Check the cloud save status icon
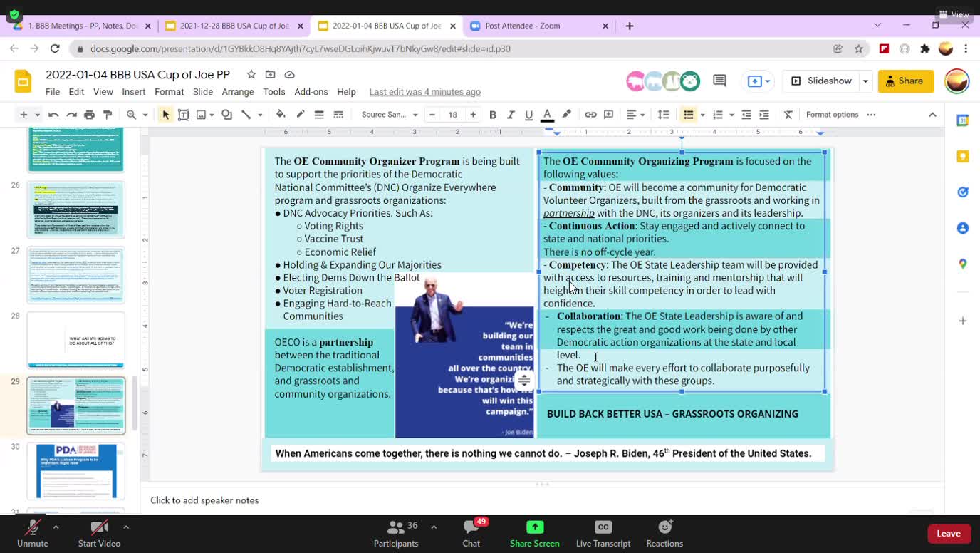 point(290,74)
